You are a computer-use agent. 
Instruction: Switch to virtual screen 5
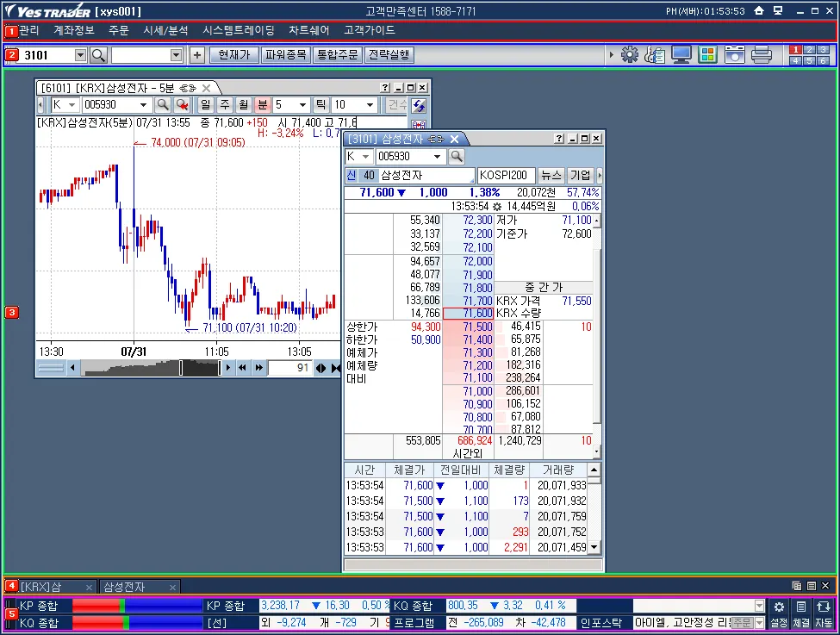point(810,60)
